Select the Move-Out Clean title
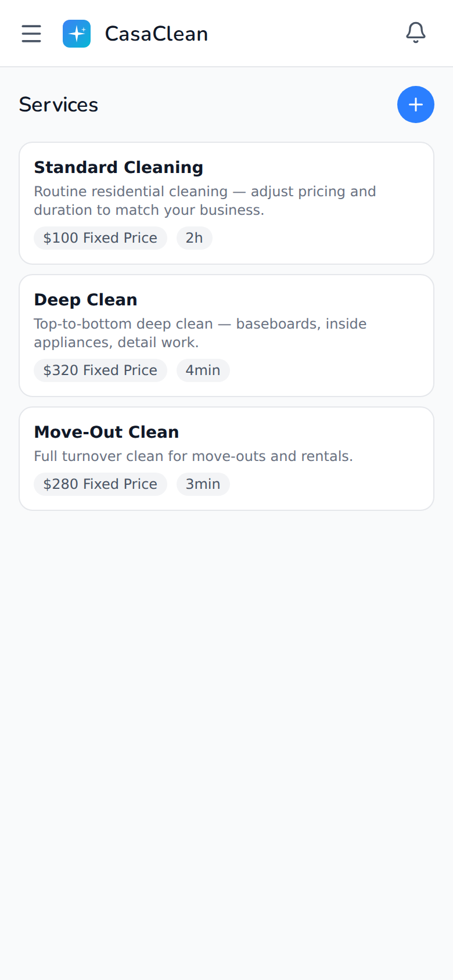453x980 pixels. [x=106, y=432]
